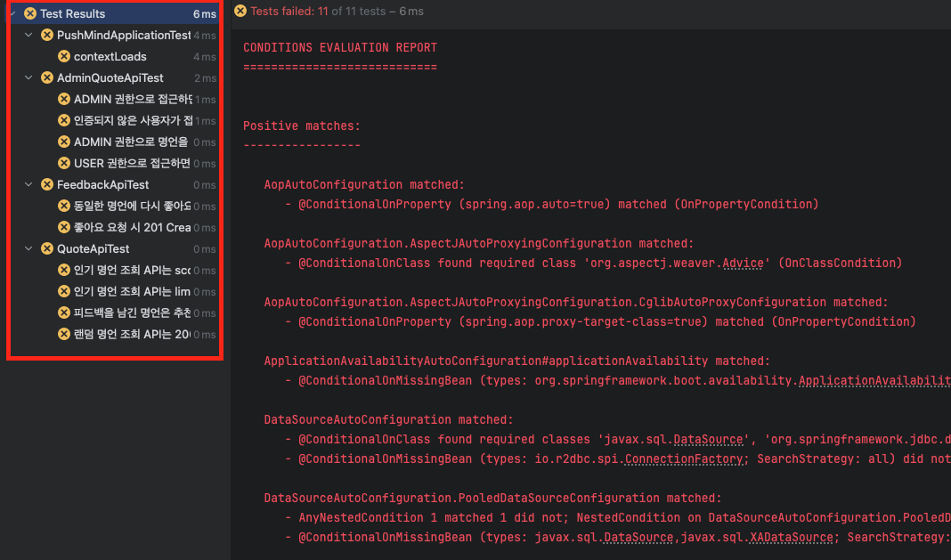Viewport: 951px width, 560px height.
Task: Collapse the FeedbackApiTest node
Action: point(28,184)
